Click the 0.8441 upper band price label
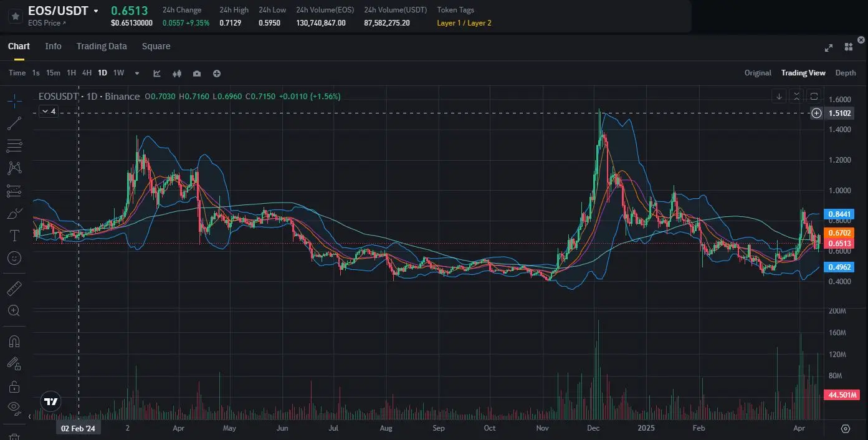Image resolution: width=868 pixels, height=440 pixels. coord(839,214)
